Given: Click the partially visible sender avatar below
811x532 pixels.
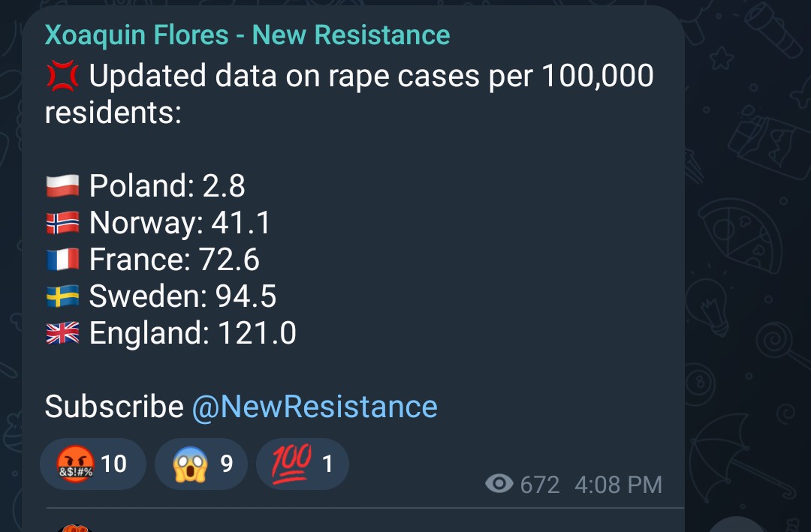Looking at the screenshot, I should [74, 528].
